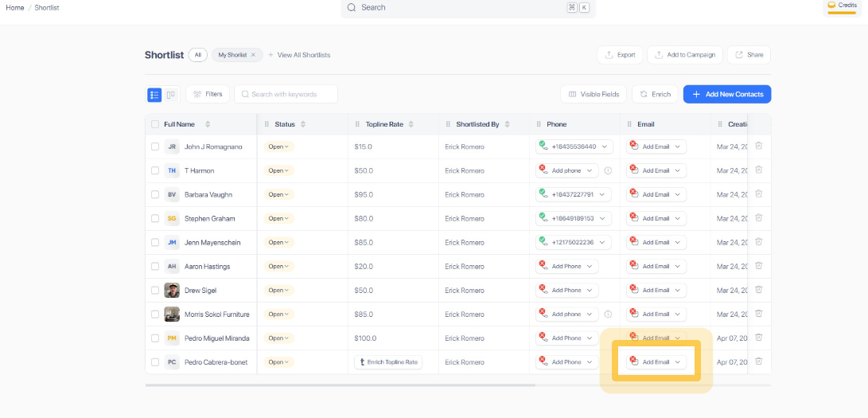Delete Pedro Miguel Miranda via trash icon
Image resolution: width=868 pixels, height=418 pixels.
[759, 337]
